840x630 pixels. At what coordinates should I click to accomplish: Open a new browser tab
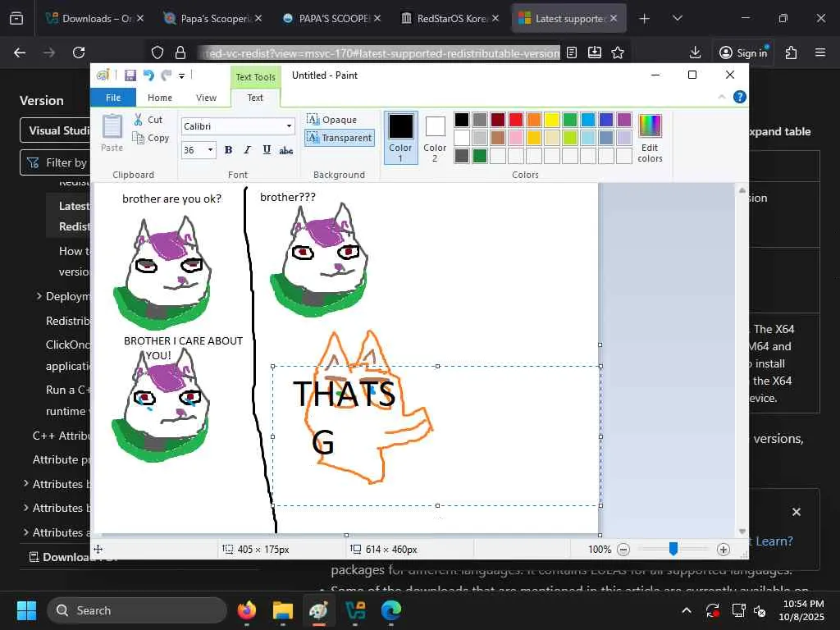(645, 19)
